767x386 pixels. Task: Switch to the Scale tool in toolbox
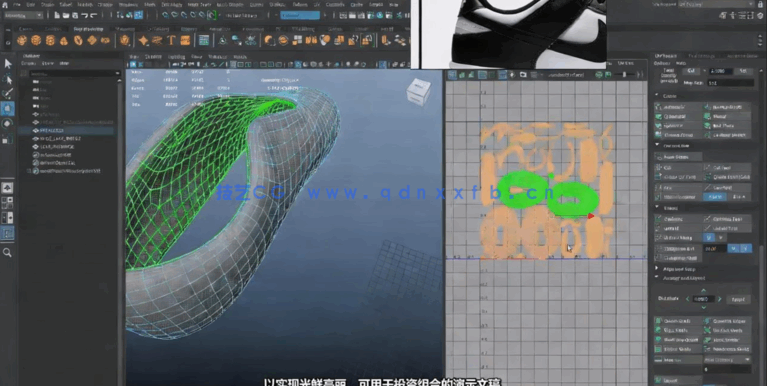pyautogui.click(x=8, y=139)
